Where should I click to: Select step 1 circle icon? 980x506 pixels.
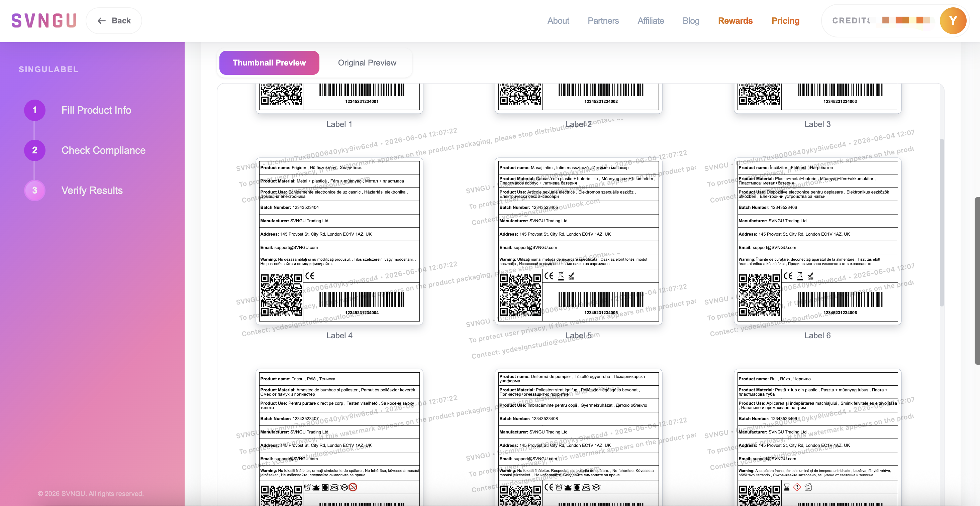pos(35,110)
